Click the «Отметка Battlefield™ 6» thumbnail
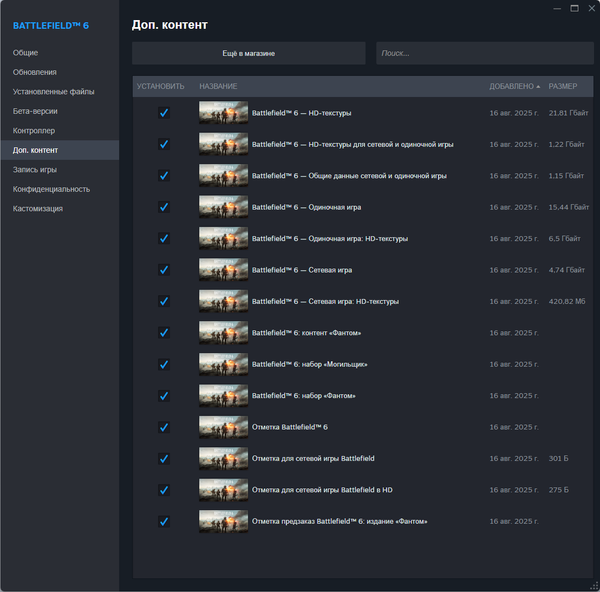The height and width of the screenshot is (592, 600). pos(223,427)
